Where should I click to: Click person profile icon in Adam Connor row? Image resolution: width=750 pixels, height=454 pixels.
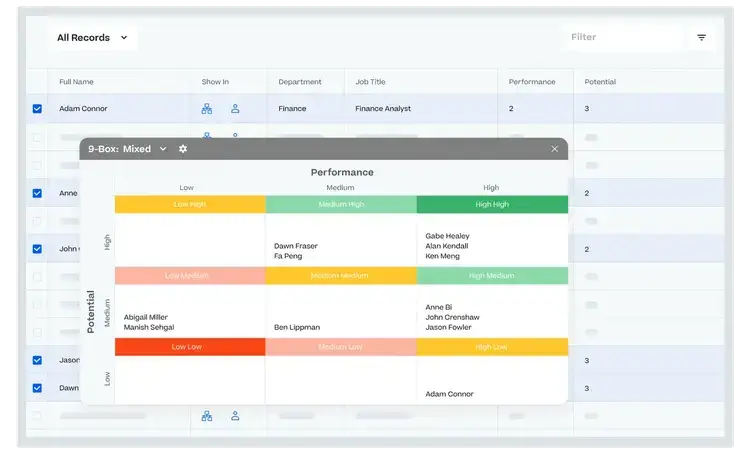click(x=235, y=109)
